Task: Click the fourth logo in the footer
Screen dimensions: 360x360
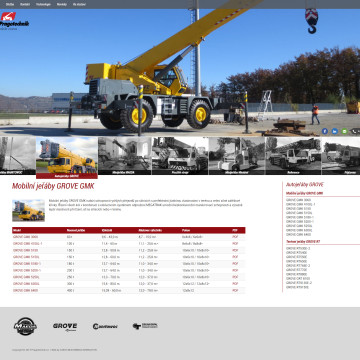Action: click(x=145, y=326)
